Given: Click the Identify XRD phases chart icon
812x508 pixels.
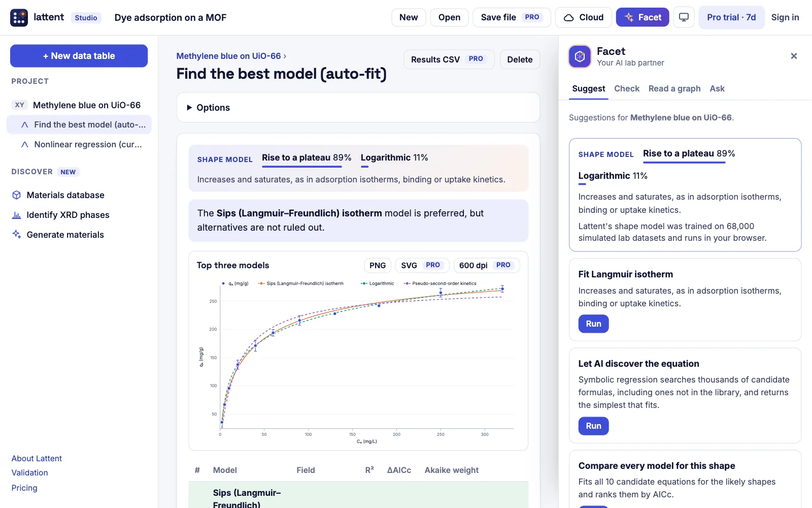Looking at the screenshot, I should coord(17,215).
